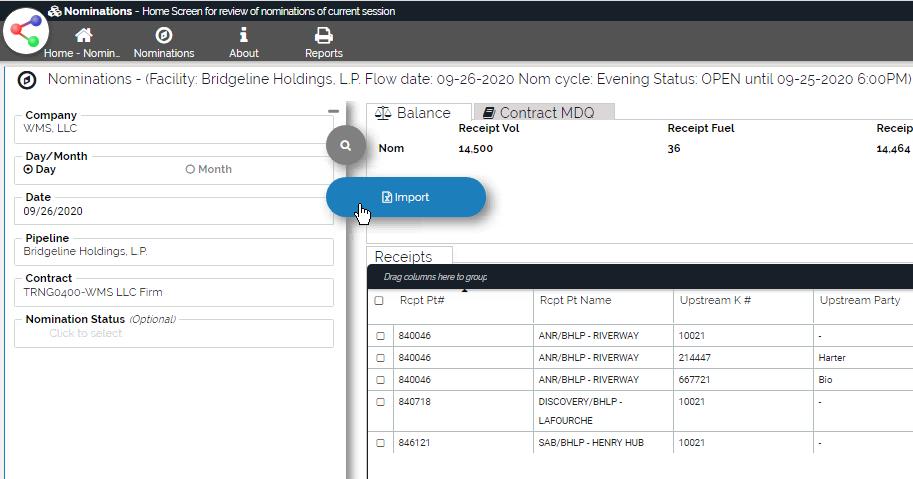The image size is (913, 479).
Task: Open the Pipeline field Bridgeline Holdings
Action: (174, 252)
